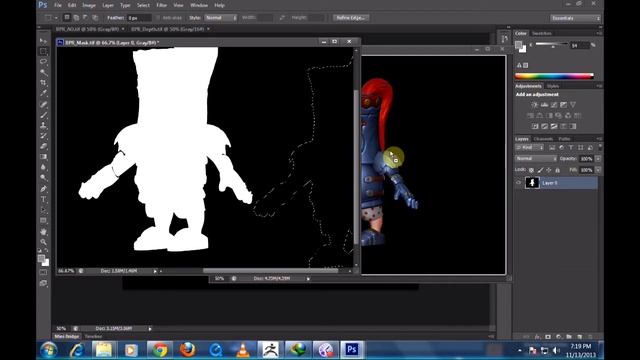Change screen mode from toolbox
This screenshot has height=360, width=640.
pos(43,283)
